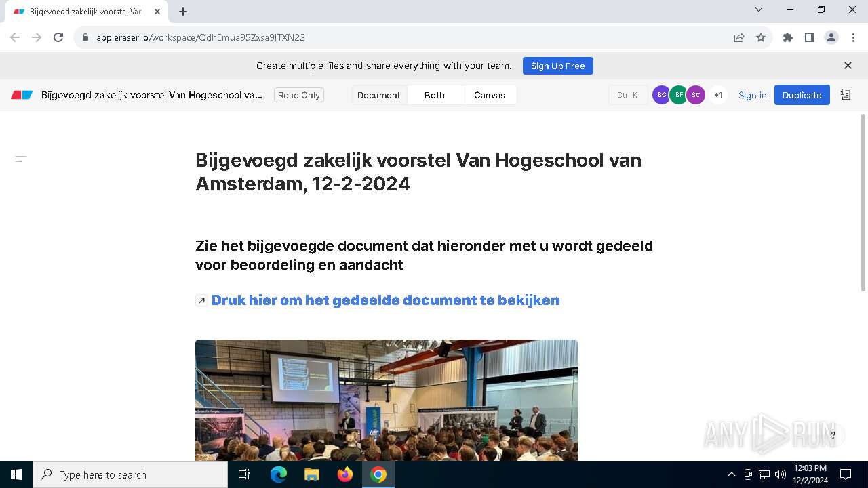Open volume control in tray
Screen dimensions: 868x488
pyautogui.click(x=781, y=474)
